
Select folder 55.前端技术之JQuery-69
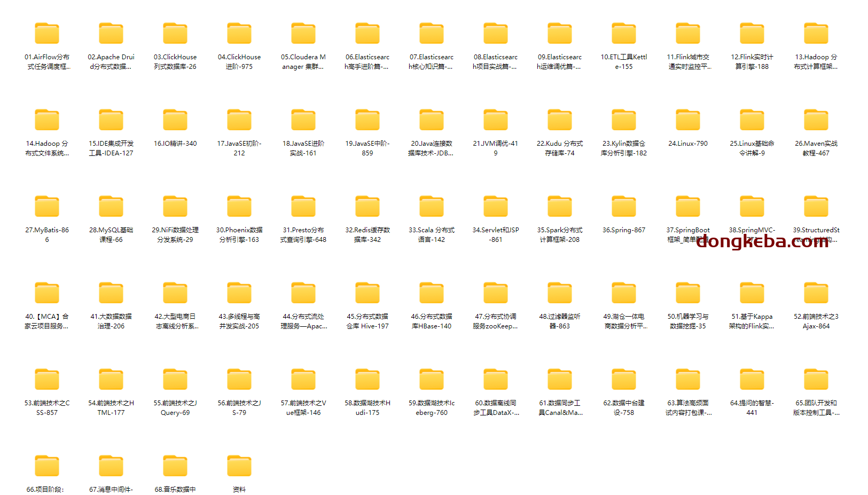(x=175, y=379)
